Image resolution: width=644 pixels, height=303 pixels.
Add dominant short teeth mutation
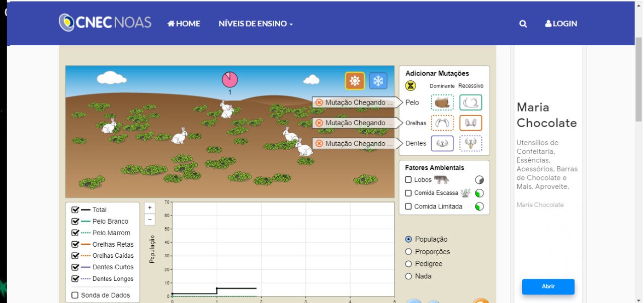point(442,143)
